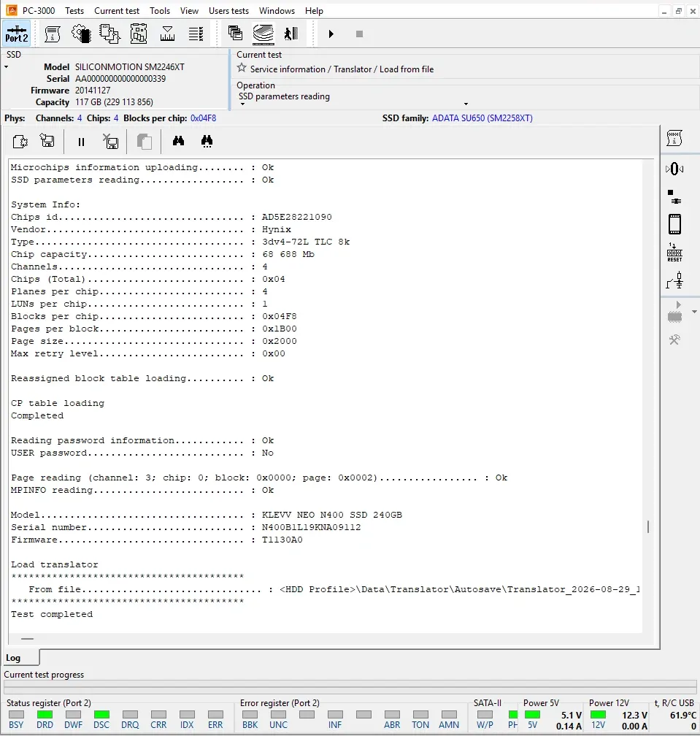Open the Tools menu
Viewport: 700px width, 736px height.
[160, 10]
